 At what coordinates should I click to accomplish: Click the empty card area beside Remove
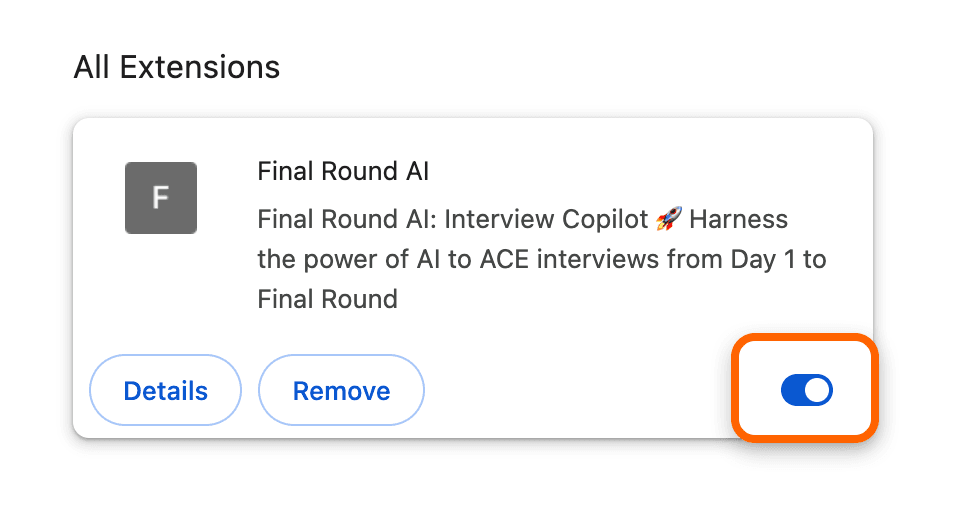point(576,390)
